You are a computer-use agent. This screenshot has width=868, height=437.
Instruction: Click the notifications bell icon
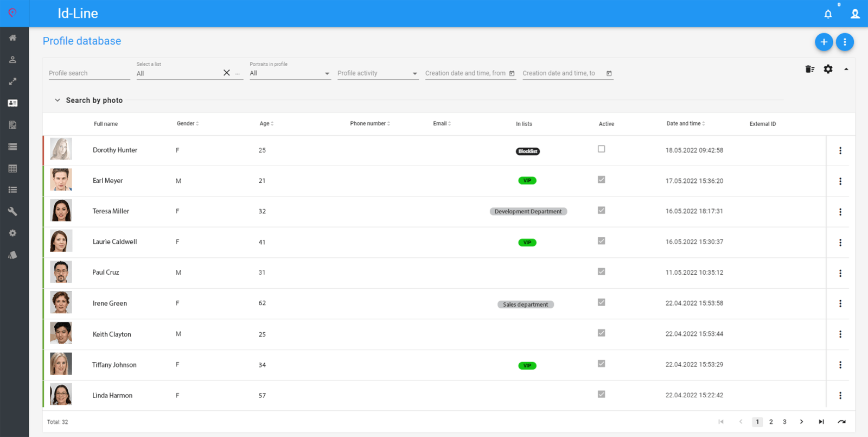click(x=828, y=14)
